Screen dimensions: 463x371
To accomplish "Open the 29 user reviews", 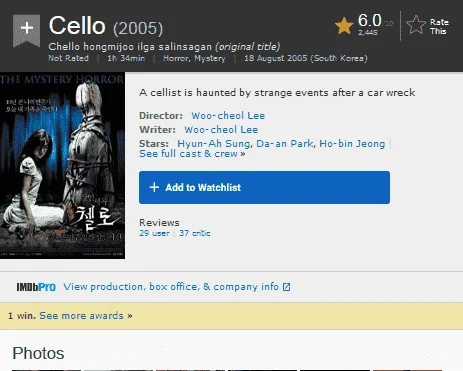I will 154,233.
